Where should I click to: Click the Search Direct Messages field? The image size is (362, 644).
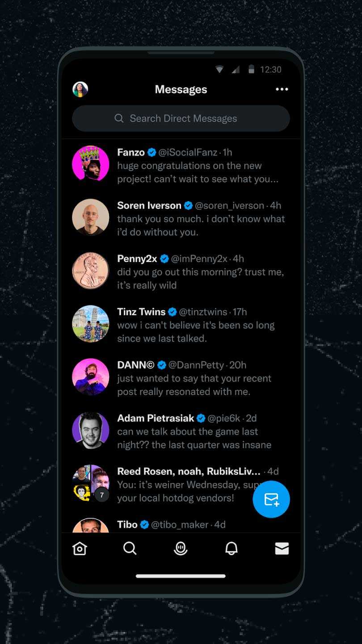tap(181, 119)
